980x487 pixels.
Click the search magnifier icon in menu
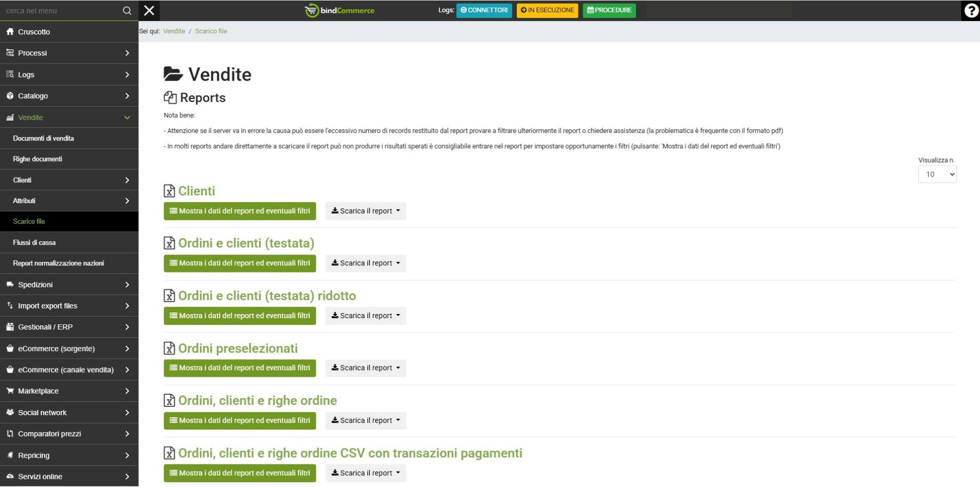[x=127, y=11]
